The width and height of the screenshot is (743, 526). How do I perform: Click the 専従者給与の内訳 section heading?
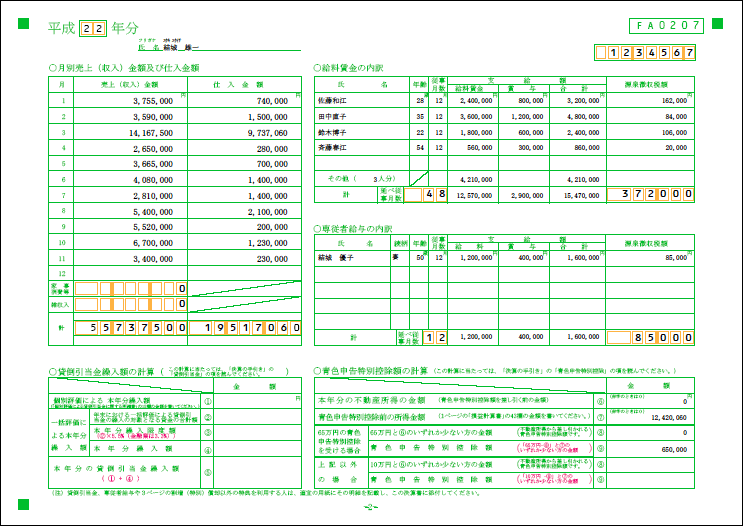[x=353, y=229]
